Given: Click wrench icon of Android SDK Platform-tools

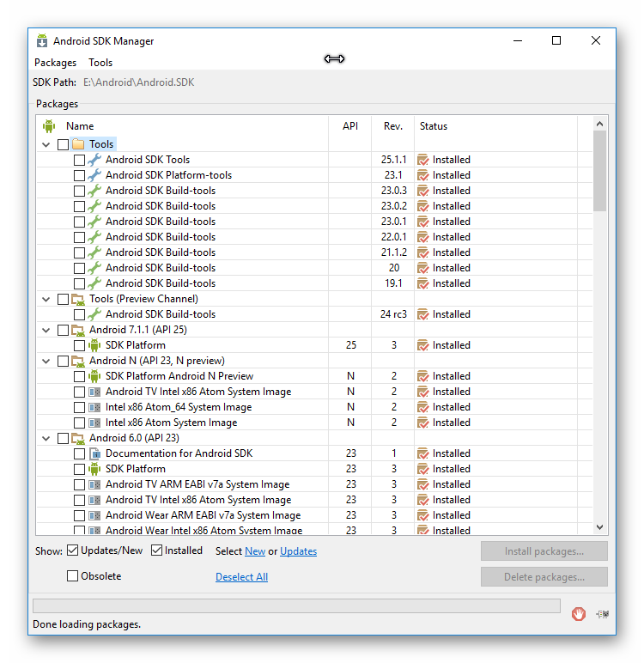Looking at the screenshot, I should (x=94, y=175).
